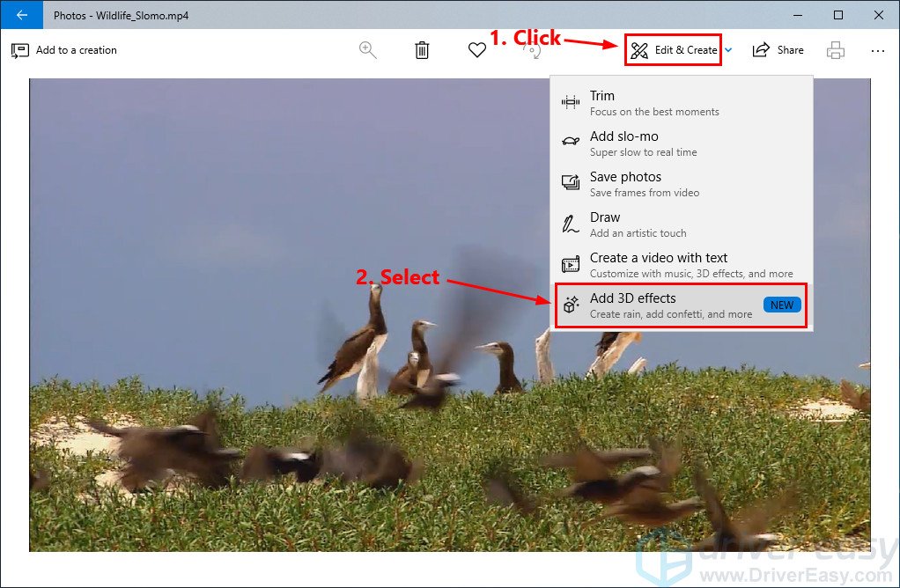Select Create a video with text

pos(682,265)
